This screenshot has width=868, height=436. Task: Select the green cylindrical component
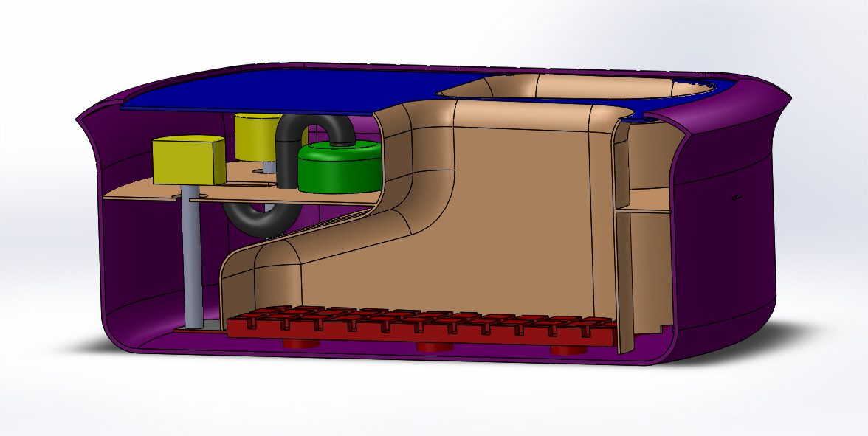coord(339,167)
